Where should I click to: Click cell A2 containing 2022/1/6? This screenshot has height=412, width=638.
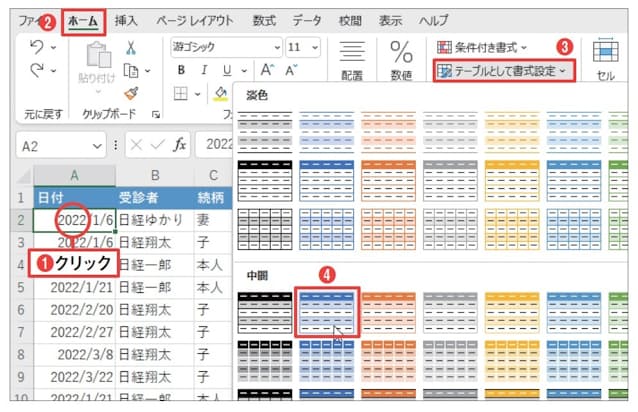coord(74,220)
